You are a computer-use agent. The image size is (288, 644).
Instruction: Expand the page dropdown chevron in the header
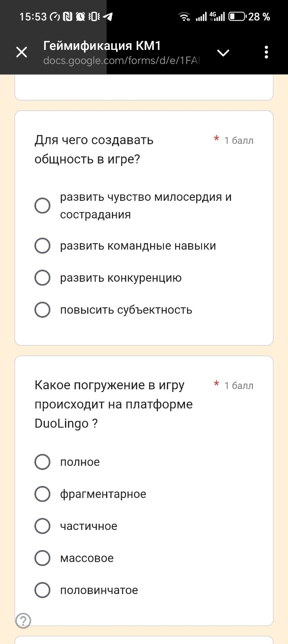(223, 52)
